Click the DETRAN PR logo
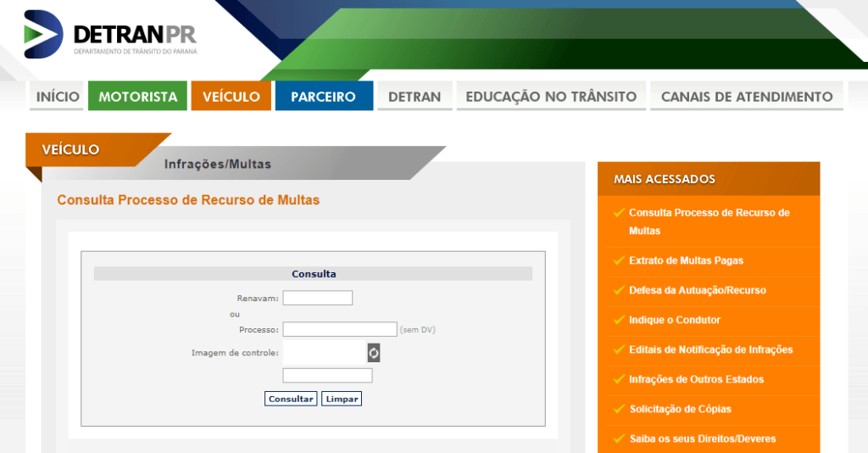Image resolution: width=868 pixels, height=453 pixels. (110, 35)
